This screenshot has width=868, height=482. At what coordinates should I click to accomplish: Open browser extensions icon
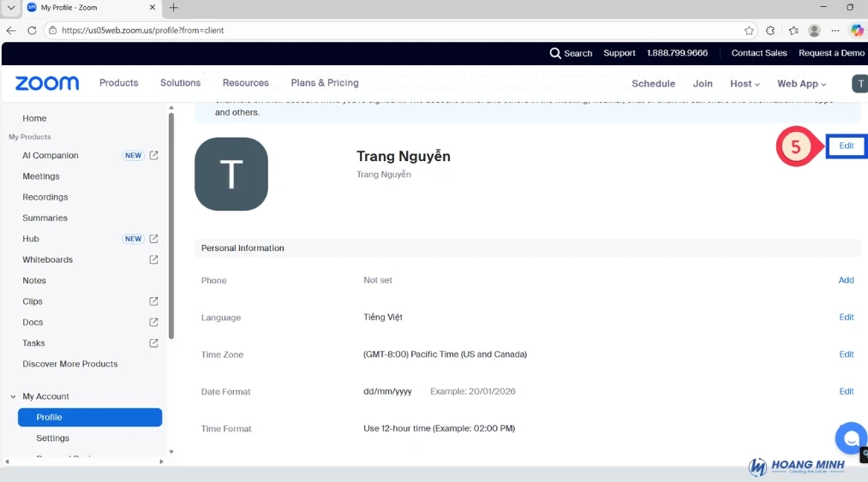tap(770, 30)
